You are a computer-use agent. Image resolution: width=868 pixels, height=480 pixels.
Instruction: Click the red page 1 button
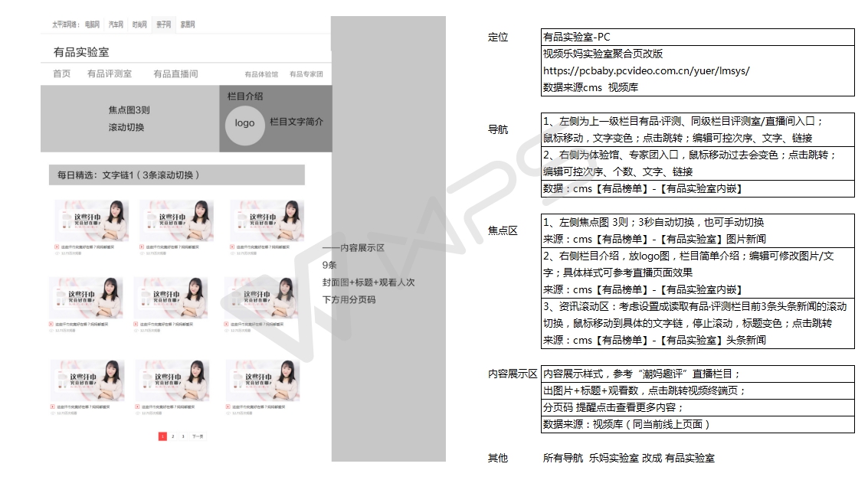point(162,436)
